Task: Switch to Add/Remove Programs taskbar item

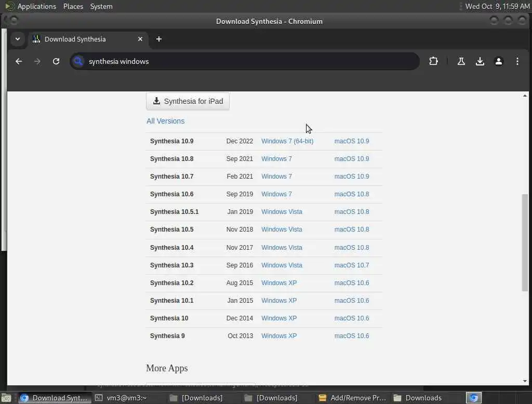Action: pyautogui.click(x=353, y=398)
